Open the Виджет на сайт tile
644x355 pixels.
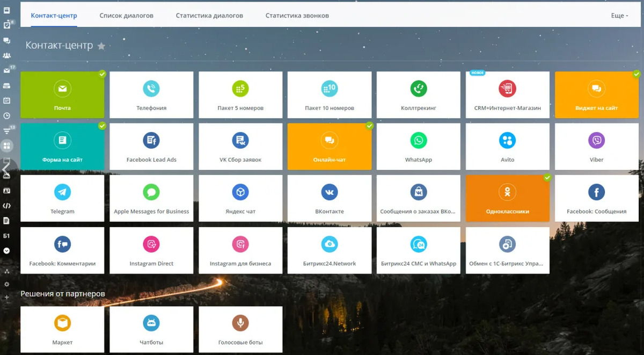pyautogui.click(x=597, y=95)
